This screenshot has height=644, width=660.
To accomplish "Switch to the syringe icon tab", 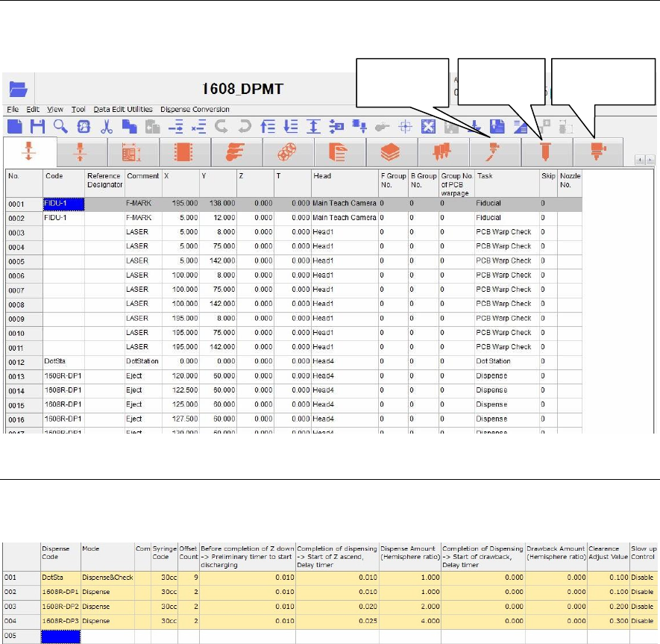I will 494,151.
